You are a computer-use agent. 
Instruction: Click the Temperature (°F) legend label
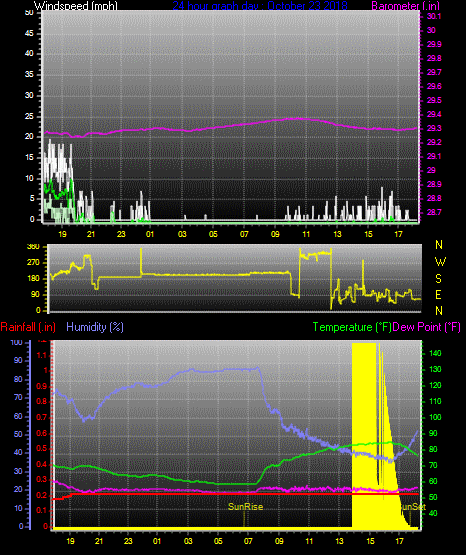click(352, 327)
